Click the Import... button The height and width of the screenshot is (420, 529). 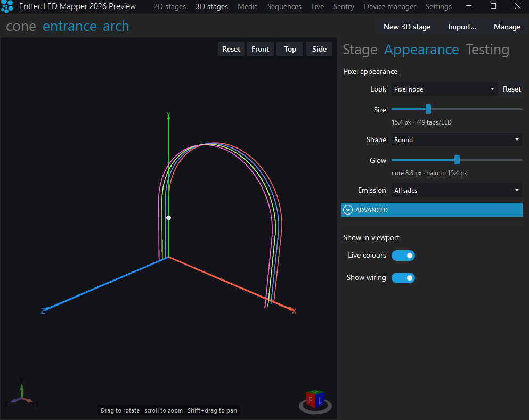(x=462, y=27)
